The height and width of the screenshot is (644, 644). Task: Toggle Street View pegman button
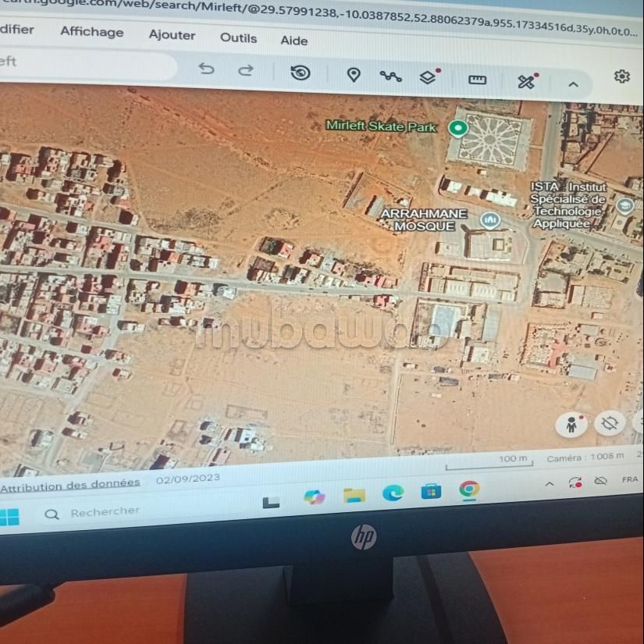tap(572, 425)
